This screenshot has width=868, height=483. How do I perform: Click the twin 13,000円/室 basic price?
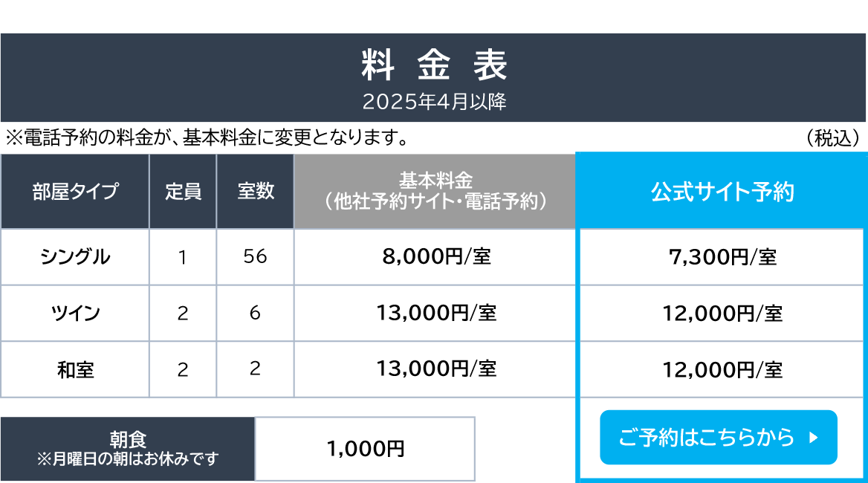pyautogui.click(x=435, y=313)
